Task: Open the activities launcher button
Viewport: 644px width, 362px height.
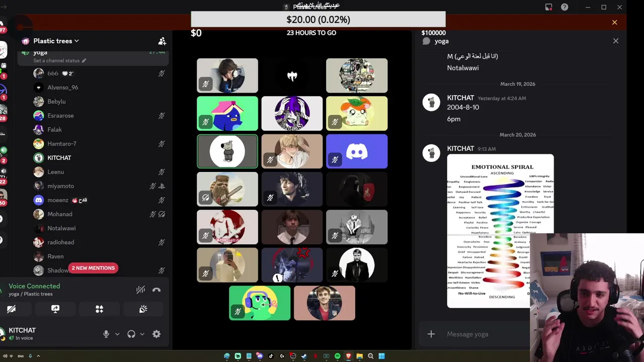Action: 99,309
